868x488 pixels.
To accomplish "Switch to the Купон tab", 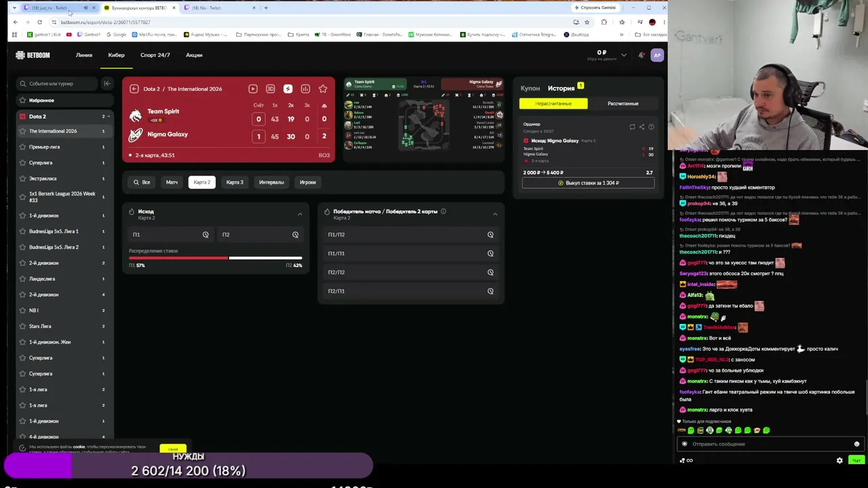I will (x=530, y=88).
